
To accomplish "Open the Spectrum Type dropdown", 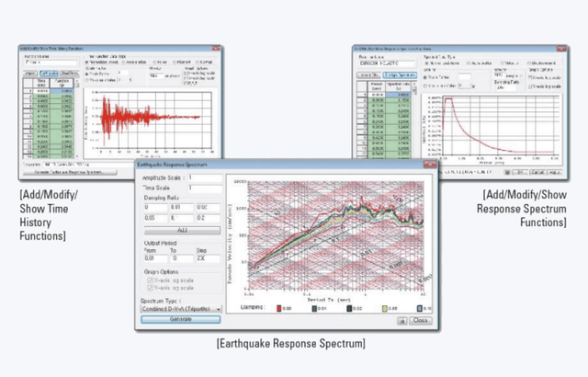I will point(179,310).
